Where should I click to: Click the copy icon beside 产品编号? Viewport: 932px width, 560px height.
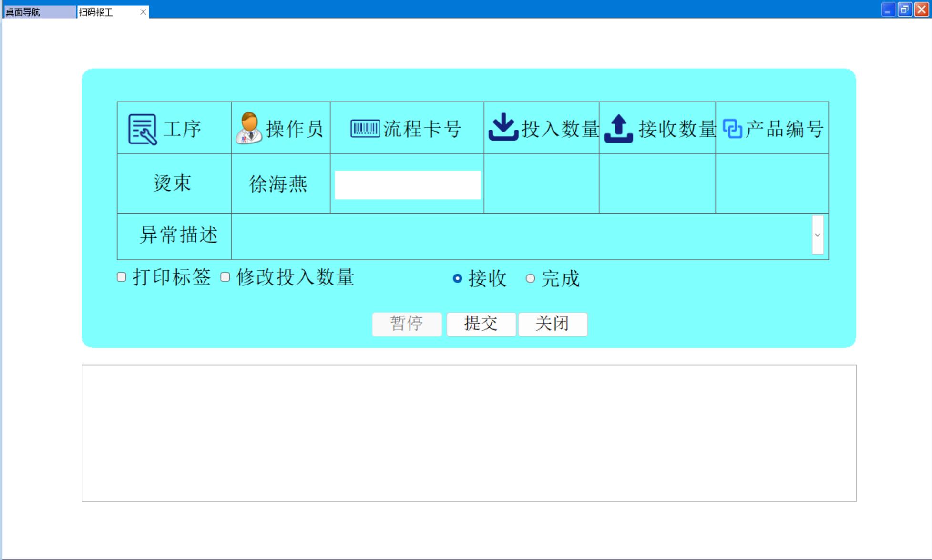click(x=732, y=129)
